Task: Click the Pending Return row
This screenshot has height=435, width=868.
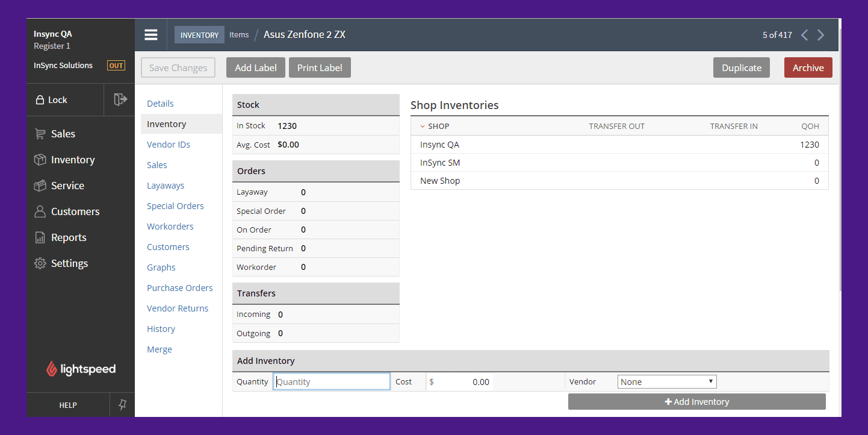Action: click(315, 248)
